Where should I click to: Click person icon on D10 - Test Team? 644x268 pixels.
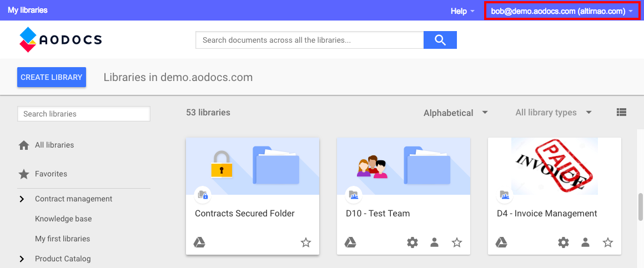point(435,242)
